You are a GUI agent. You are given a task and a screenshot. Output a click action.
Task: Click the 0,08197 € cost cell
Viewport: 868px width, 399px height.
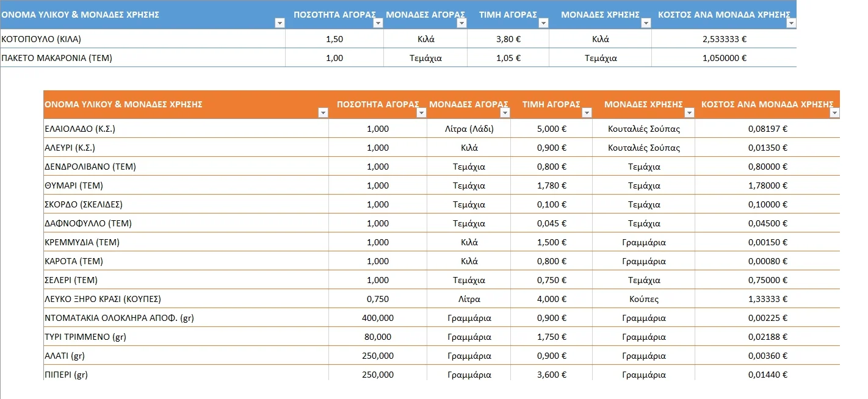pyautogui.click(x=767, y=129)
